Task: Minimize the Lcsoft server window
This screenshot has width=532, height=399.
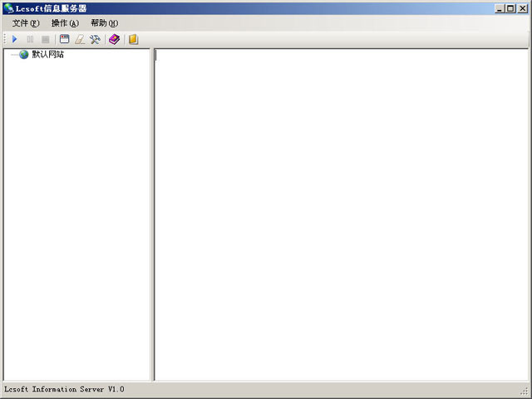Action: (x=500, y=8)
